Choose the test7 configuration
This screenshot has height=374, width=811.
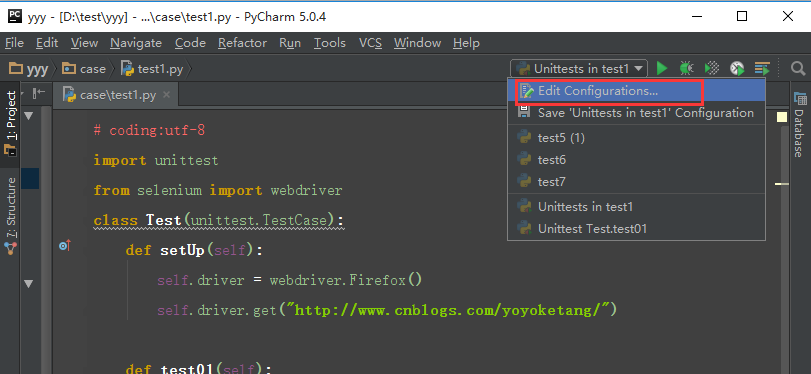[637, 182]
